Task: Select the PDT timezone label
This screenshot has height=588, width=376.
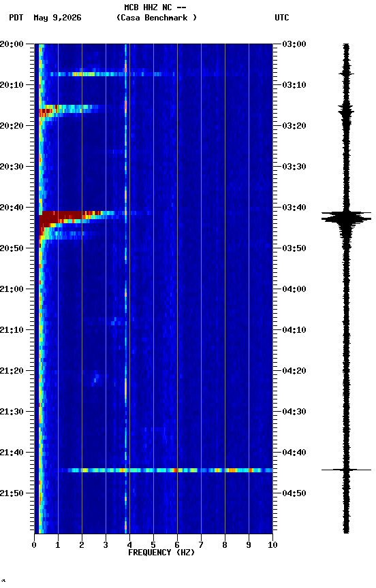Action: (x=16, y=18)
